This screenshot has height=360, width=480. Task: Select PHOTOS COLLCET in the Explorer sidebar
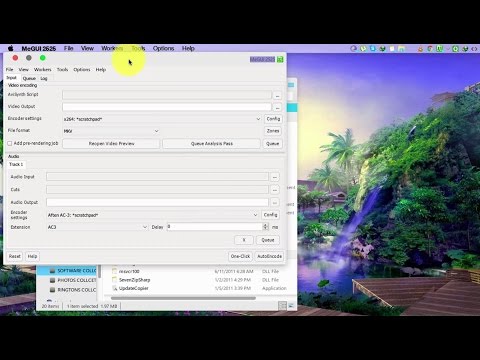pos(77,280)
